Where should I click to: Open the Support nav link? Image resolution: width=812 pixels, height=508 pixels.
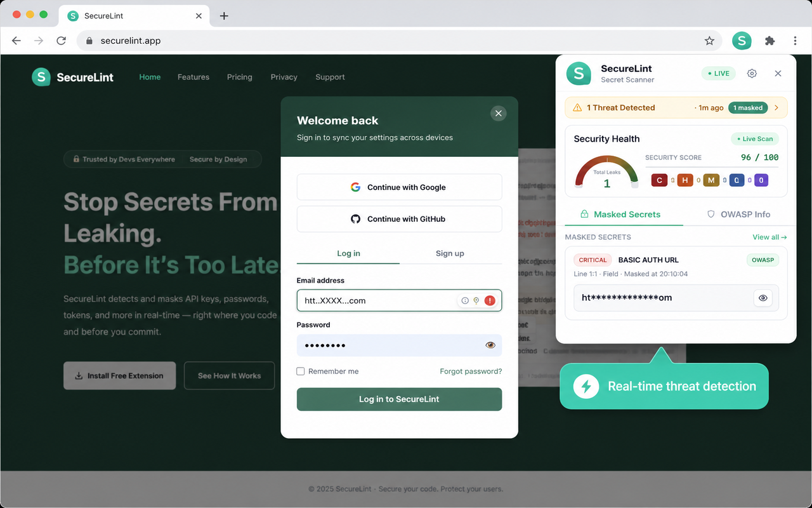click(x=330, y=77)
